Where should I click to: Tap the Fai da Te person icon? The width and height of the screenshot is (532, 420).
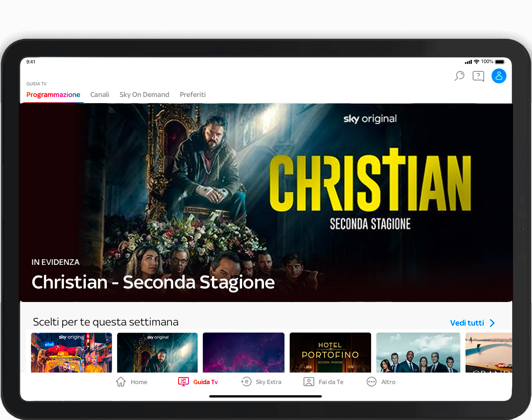[309, 382]
